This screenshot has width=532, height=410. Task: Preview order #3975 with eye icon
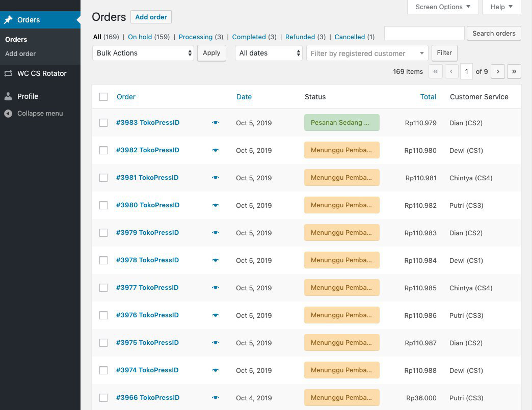pos(216,342)
